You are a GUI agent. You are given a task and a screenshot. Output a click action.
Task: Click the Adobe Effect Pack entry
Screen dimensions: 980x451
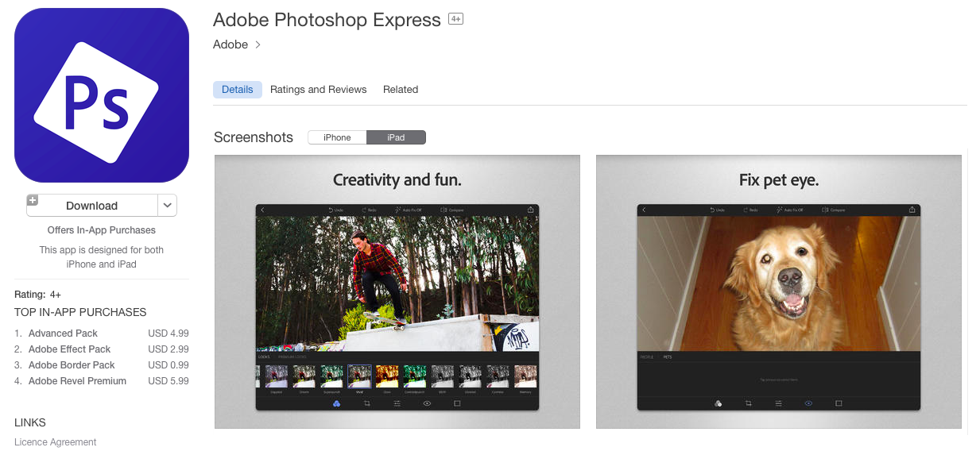[x=69, y=349]
